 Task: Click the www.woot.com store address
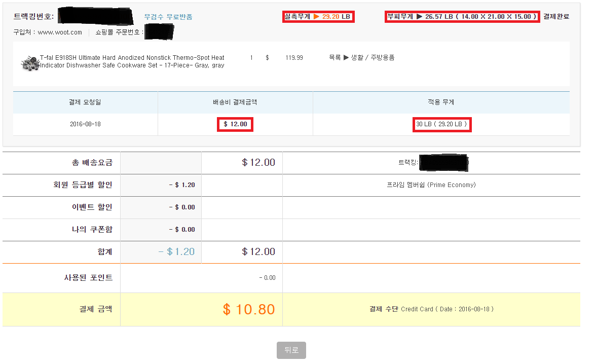pyautogui.click(x=60, y=32)
